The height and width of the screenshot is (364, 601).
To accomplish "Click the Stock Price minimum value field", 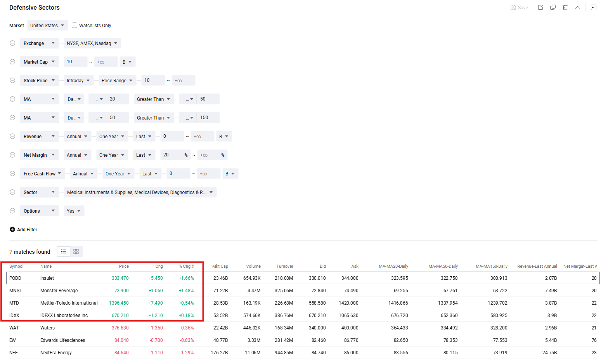I will point(153,80).
